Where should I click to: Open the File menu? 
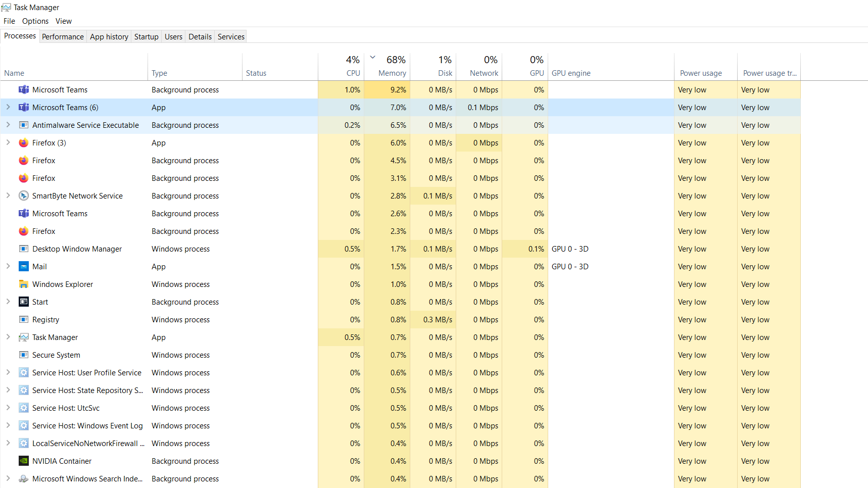9,21
